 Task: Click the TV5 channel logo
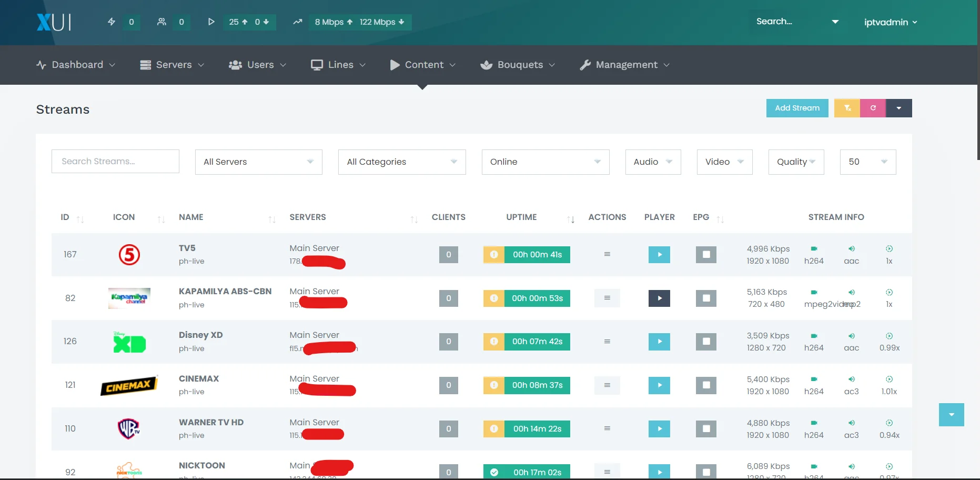(x=129, y=255)
